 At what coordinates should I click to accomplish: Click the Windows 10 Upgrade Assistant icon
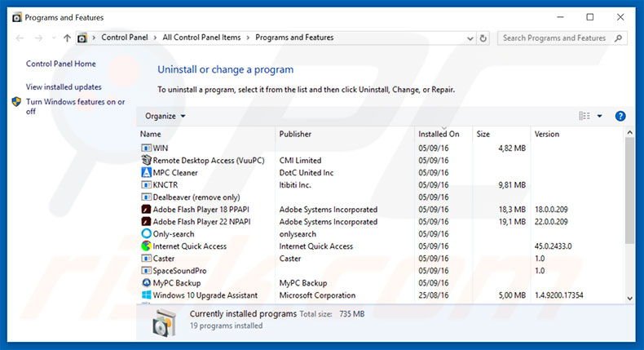pos(146,295)
